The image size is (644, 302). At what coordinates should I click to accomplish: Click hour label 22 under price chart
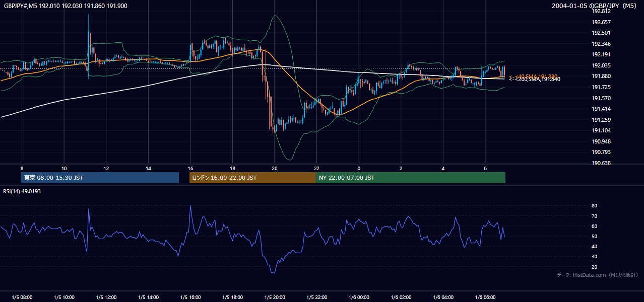pos(316,168)
